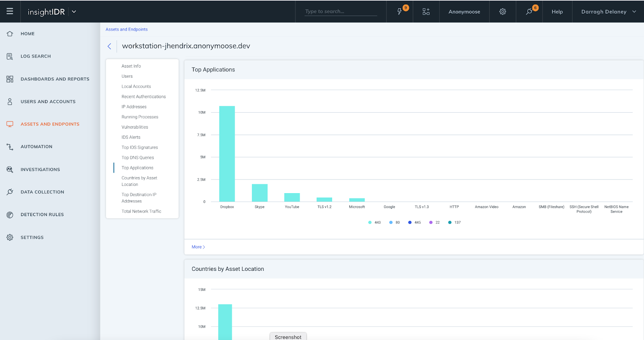Click the Investigations sidebar icon

tap(10, 170)
